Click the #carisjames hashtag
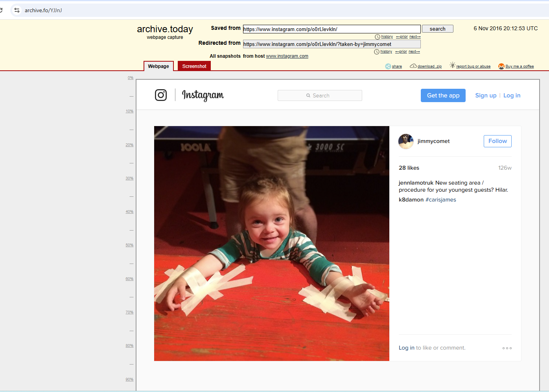 click(x=440, y=200)
